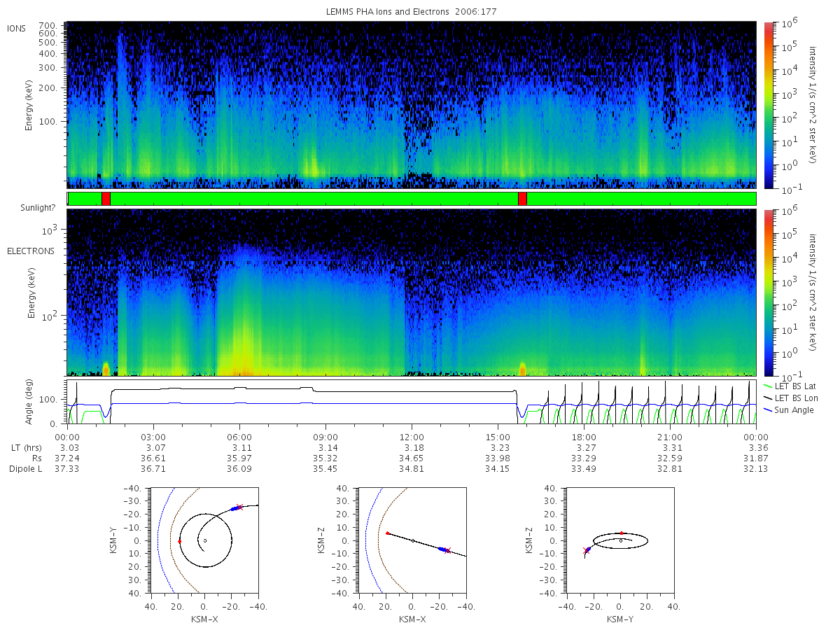840x630 pixels.
Task: Click the 18:00 time axis label
Action: pyautogui.click(x=584, y=437)
